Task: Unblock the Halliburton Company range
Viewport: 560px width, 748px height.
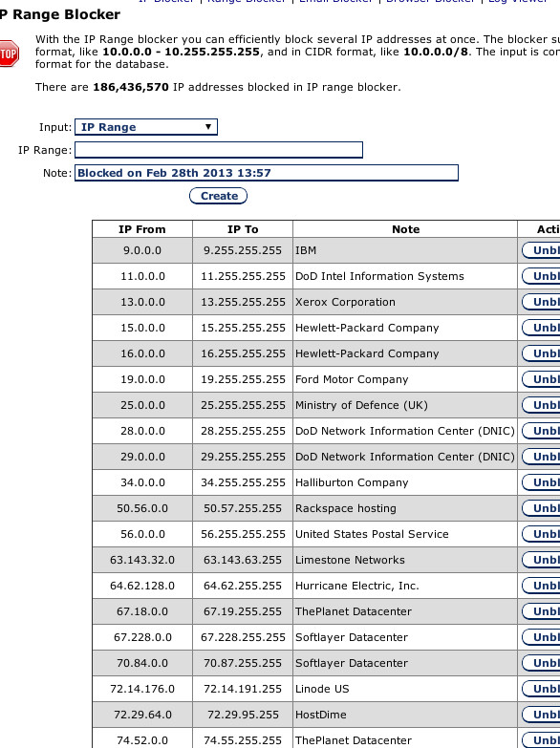Action: (x=541, y=482)
